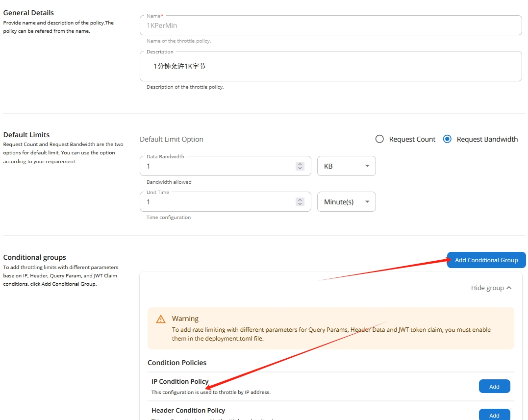528x420 pixels.
Task: Collapse the group via Hide group
Action: [x=487, y=288]
